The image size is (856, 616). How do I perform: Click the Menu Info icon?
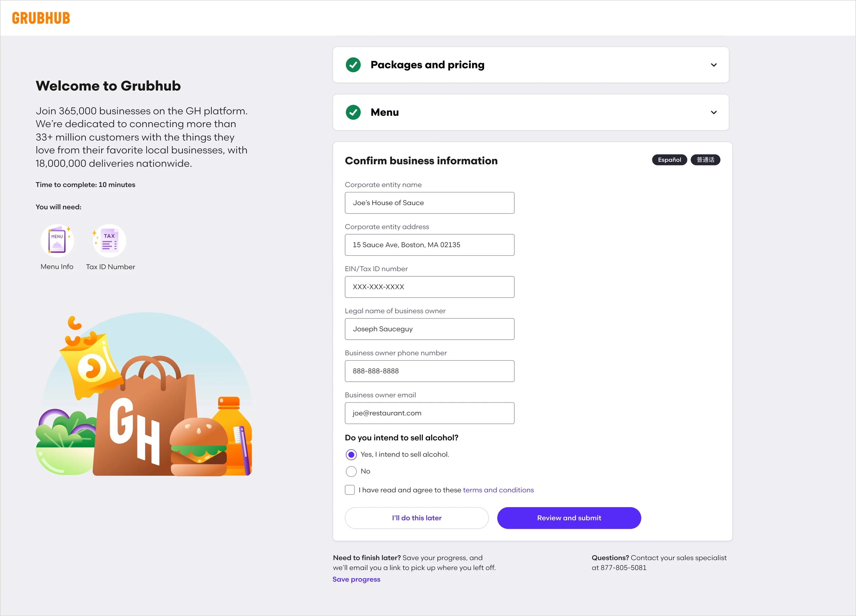(x=57, y=241)
